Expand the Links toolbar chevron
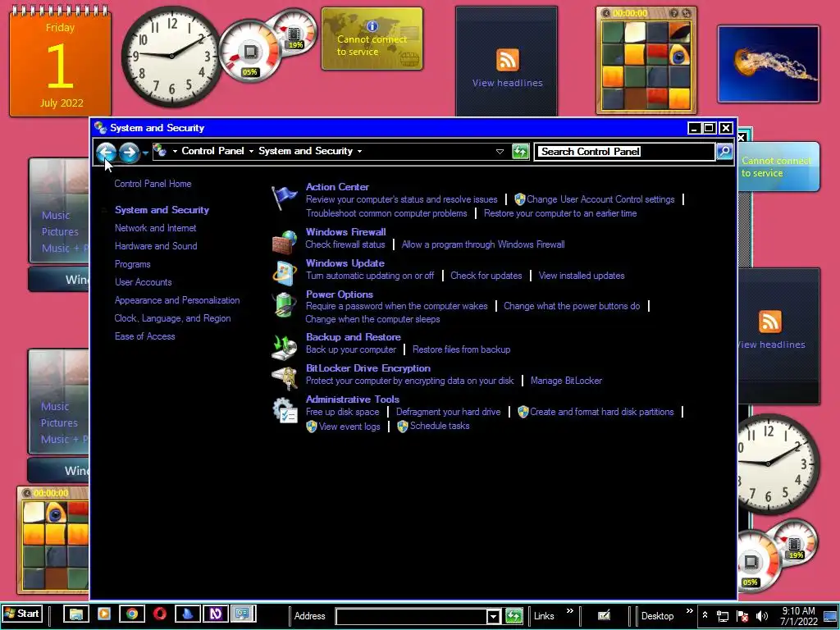This screenshot has height=630, width=840. [570, 610]
